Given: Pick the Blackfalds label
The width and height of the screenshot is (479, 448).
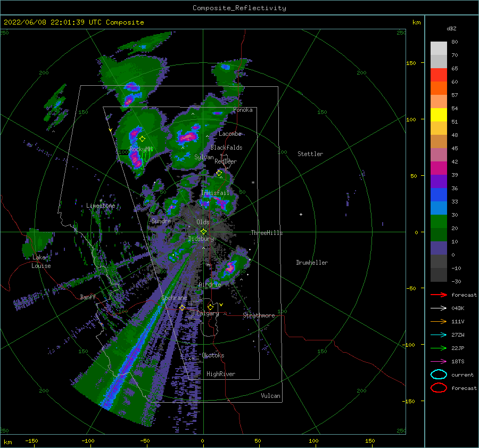Looking at the screenshot, I should coord(226,148).
